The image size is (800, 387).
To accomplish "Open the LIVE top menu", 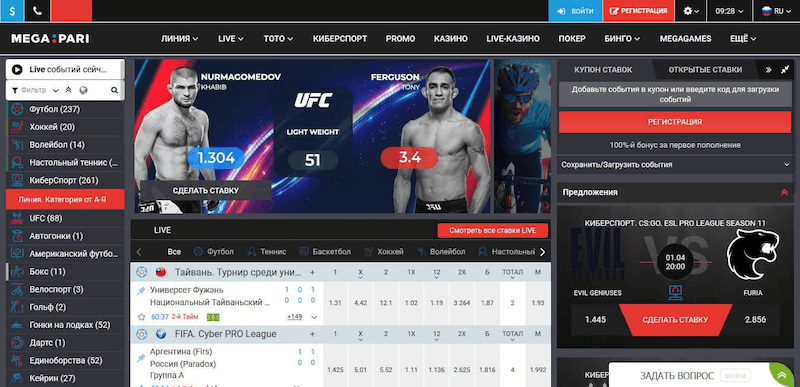I will 231,39.
